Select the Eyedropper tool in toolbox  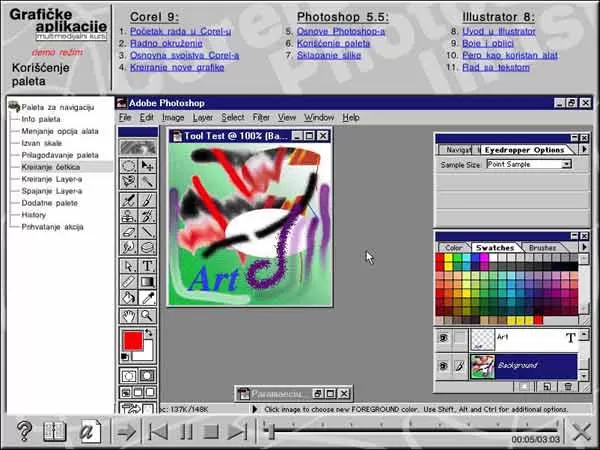click(147, 298)
